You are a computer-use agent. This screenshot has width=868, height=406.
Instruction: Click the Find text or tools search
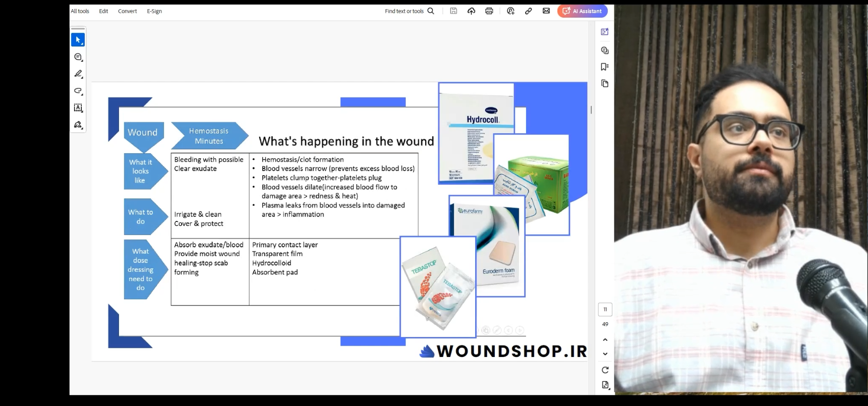coord(409,11)
